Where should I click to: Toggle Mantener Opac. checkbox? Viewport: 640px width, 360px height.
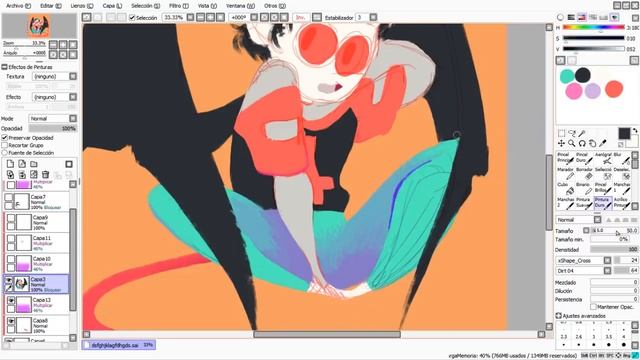[x=593, y=307]
